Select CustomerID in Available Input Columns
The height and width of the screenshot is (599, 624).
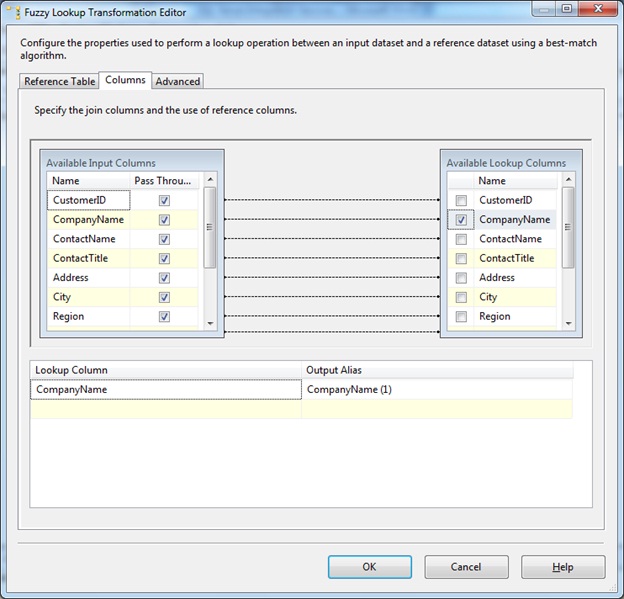88,200
